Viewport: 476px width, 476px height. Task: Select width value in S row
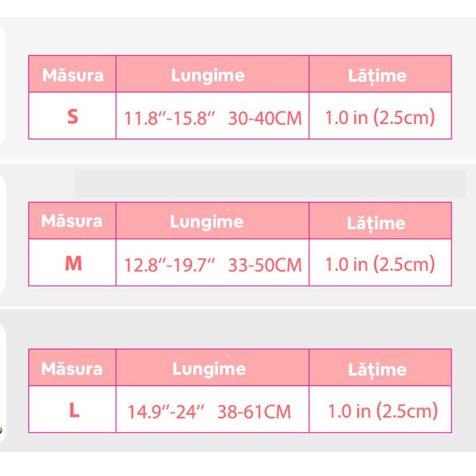(x=380, y=117)
